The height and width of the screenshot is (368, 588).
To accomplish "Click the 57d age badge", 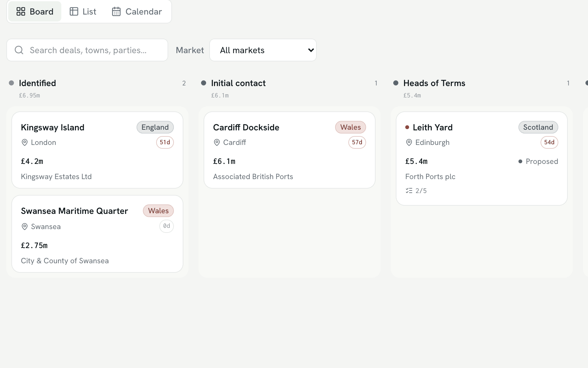I will pos(357,142).
